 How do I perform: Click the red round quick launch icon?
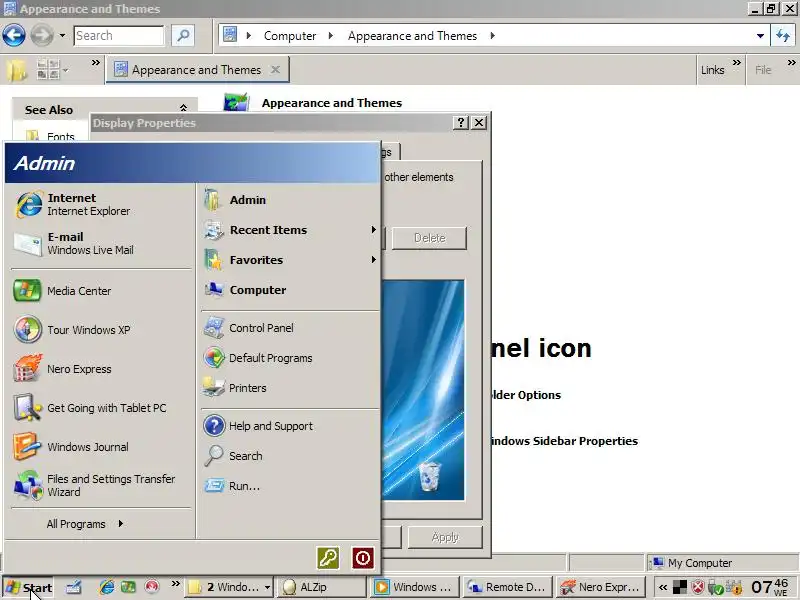tap(152, 587)
